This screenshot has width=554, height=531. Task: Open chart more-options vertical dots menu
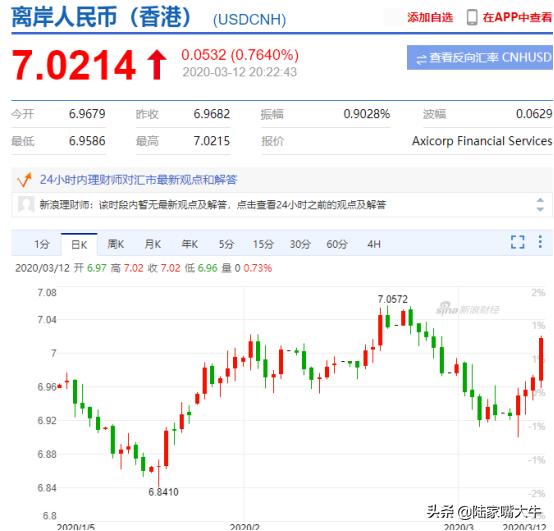click(x=540, y=242)
